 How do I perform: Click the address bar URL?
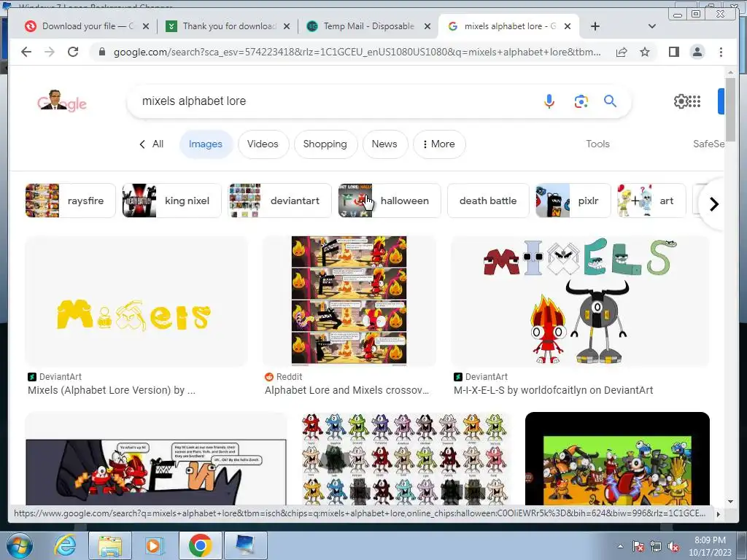[357, 52]
